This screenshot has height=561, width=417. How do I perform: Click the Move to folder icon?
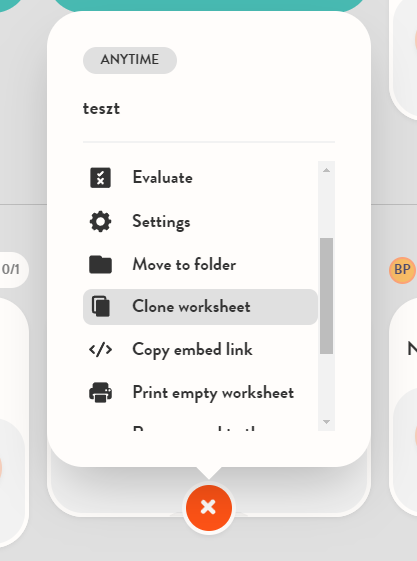(x=100, y=265)
